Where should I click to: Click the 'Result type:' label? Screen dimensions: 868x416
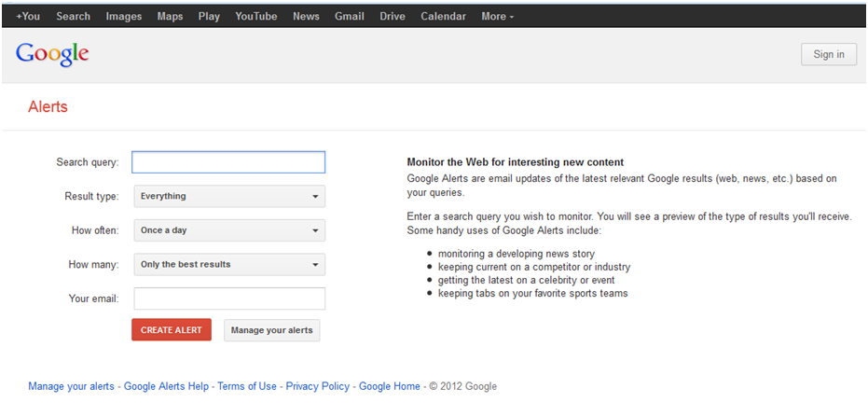pyautogui.click(x=92, y=196)
